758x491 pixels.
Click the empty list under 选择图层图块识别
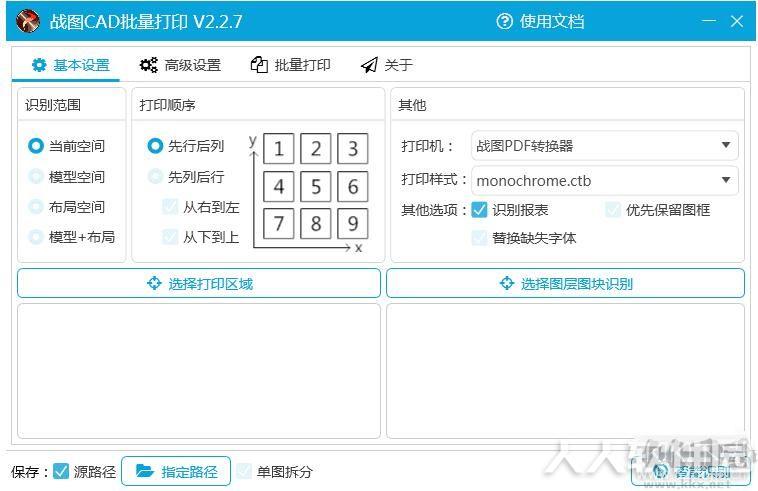point(565,371)
